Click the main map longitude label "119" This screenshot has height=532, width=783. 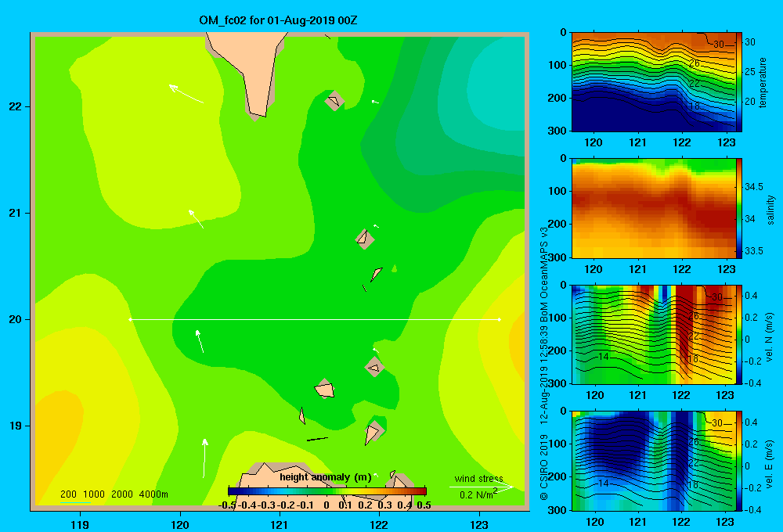click(x=80, y=525)
